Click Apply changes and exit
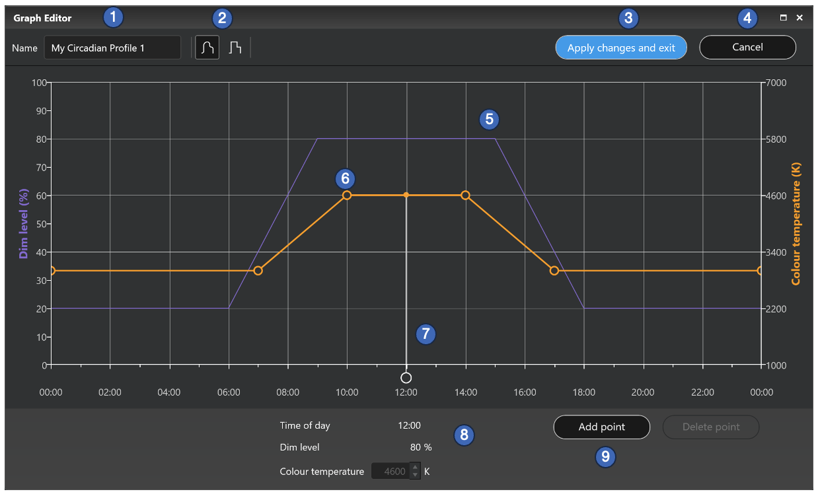 pos(620,47)
